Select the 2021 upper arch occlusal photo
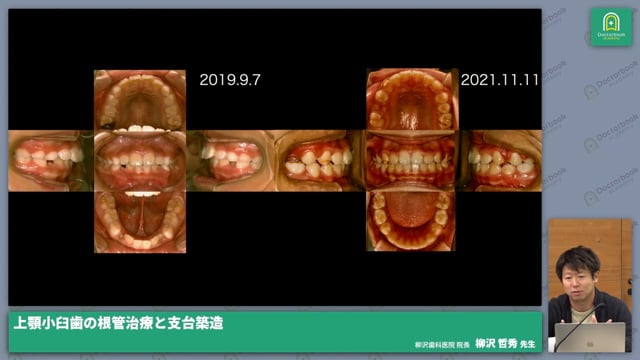The image size is (640, 360). (x=411, y=100)
